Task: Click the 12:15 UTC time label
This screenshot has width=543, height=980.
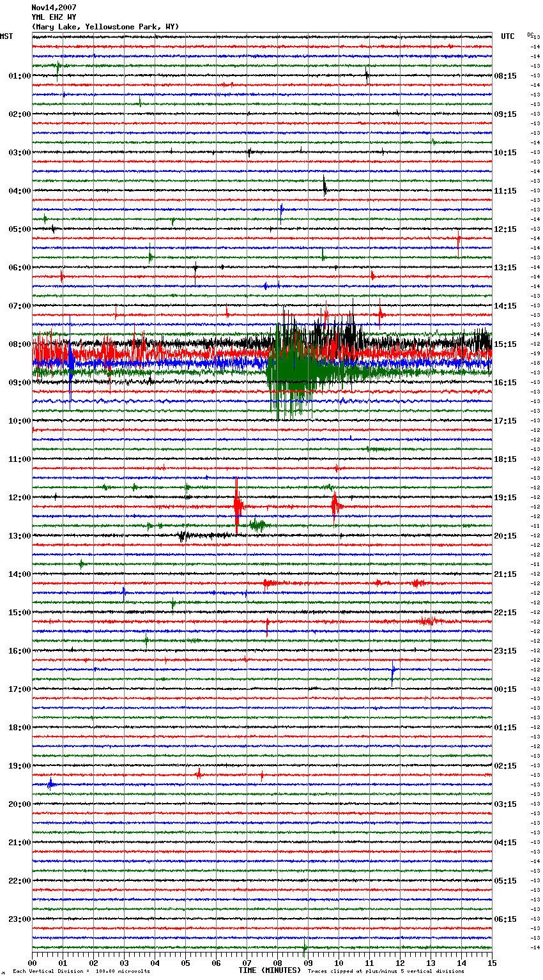Action: [x=505, y=229]
